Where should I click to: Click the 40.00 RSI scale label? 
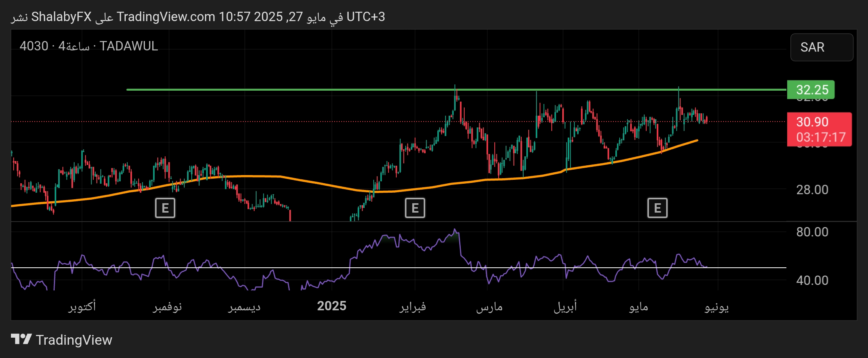(x=812, y=281)
